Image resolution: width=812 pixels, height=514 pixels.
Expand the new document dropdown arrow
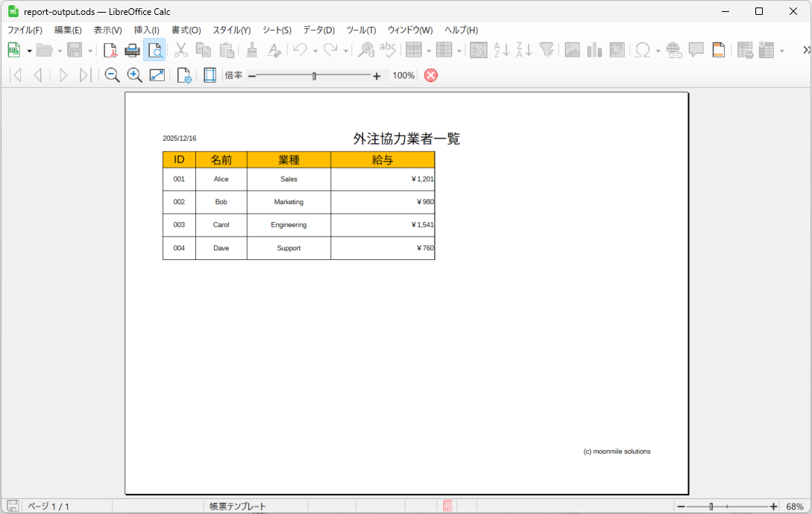pos(29,51)
